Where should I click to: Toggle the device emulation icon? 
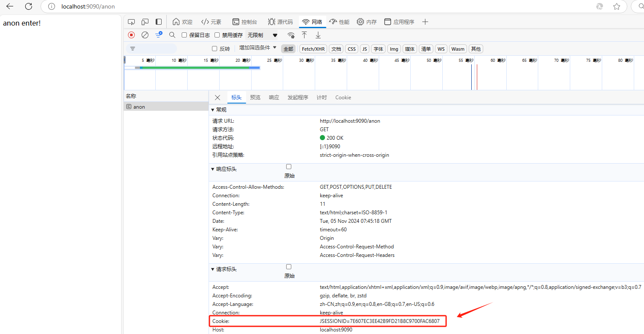[x=145, y=22]
